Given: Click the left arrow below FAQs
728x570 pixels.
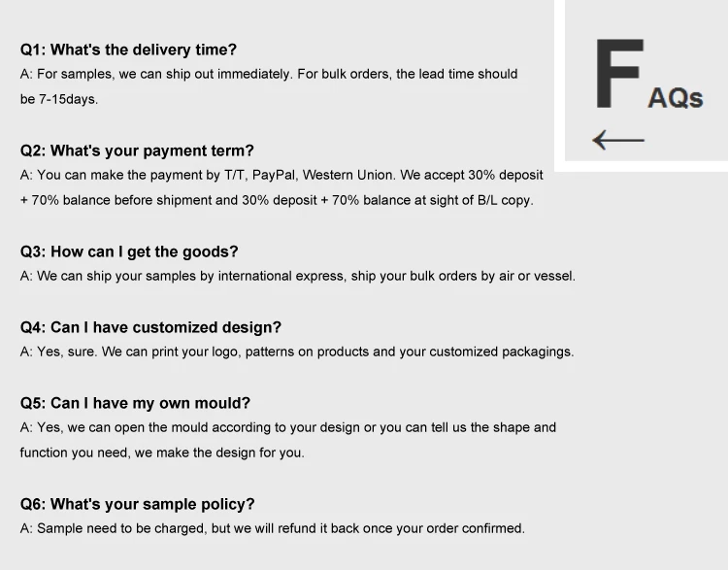Looking at the screenshot, I should pyautogui.click(x=618, y=141).
